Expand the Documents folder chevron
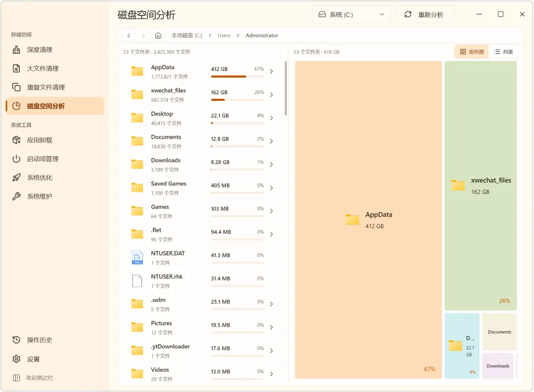The height and width of the screenshot is (392, 534). (271, 141)
